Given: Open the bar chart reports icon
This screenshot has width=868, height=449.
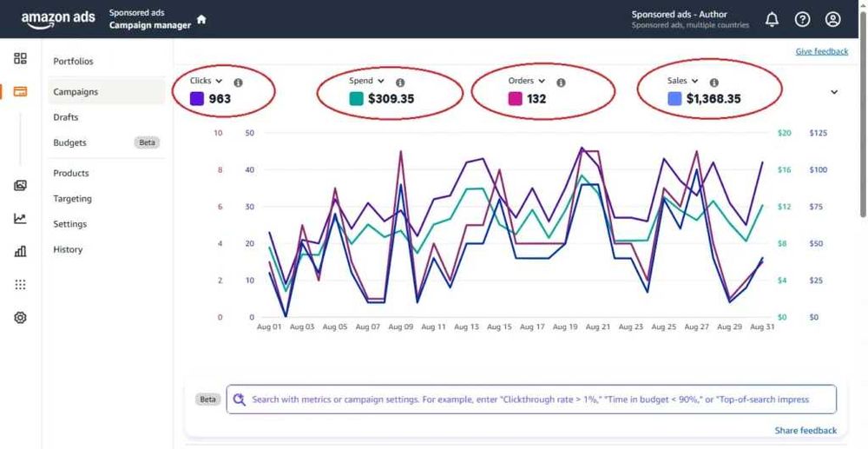Looking at the screenshot, I should (21, 251).
